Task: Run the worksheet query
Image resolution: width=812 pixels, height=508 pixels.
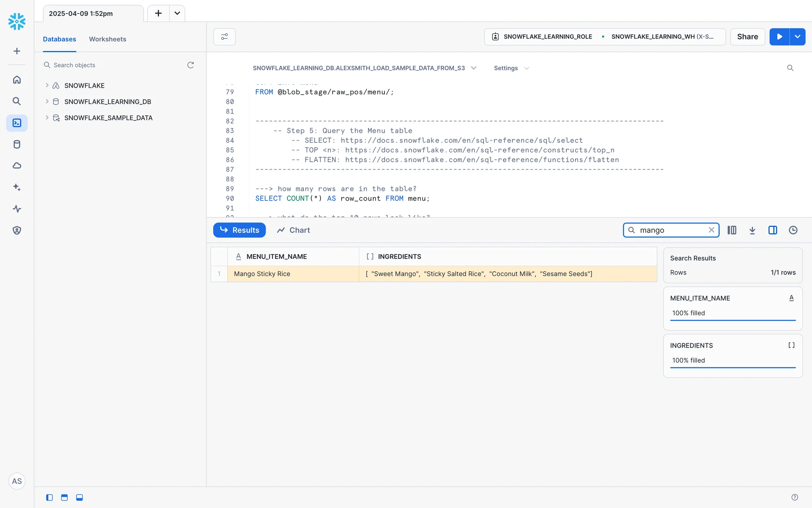Action: point(779,37)
